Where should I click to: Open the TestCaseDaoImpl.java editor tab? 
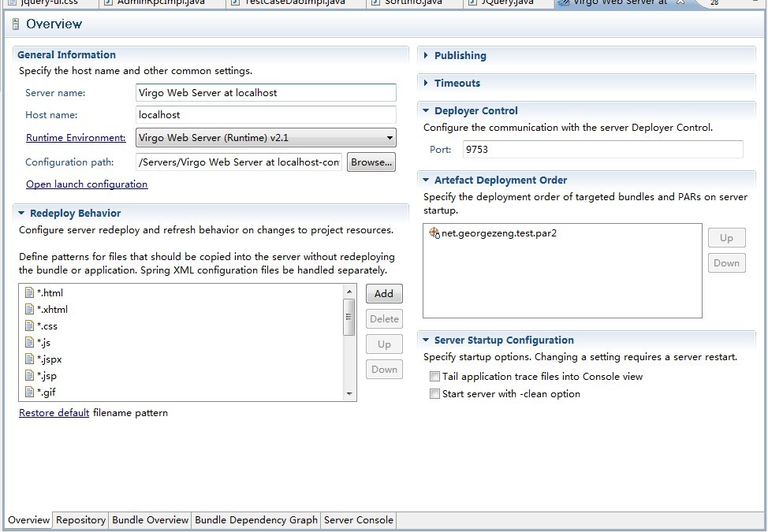(294, 2)
